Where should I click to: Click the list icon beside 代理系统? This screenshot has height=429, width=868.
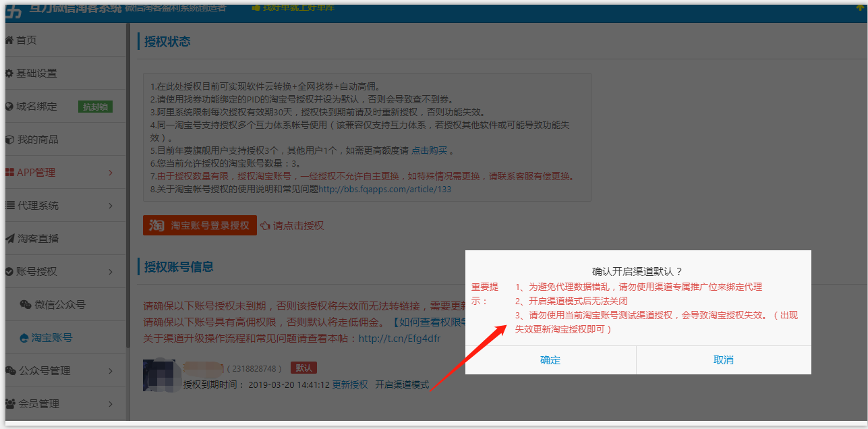point(9,206)
